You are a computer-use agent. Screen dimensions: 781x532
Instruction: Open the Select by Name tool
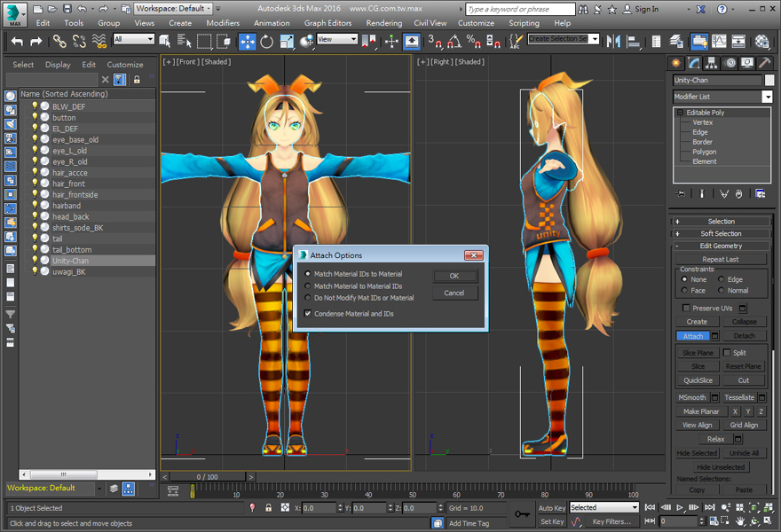click(185, 42)
